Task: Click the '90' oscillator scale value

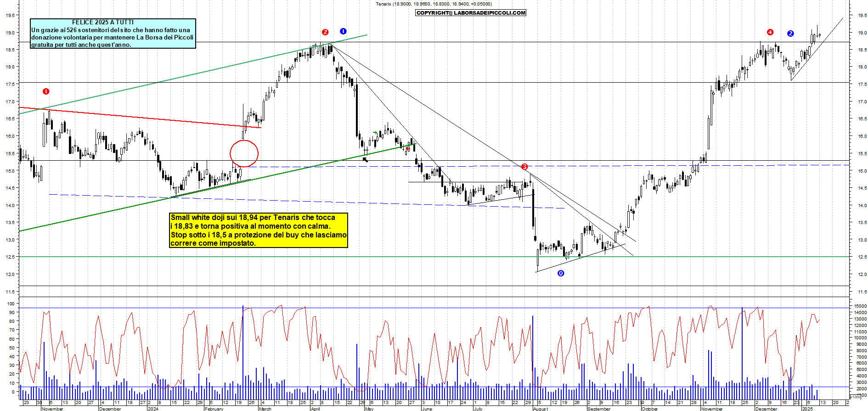Action: (x=12, y=312)
